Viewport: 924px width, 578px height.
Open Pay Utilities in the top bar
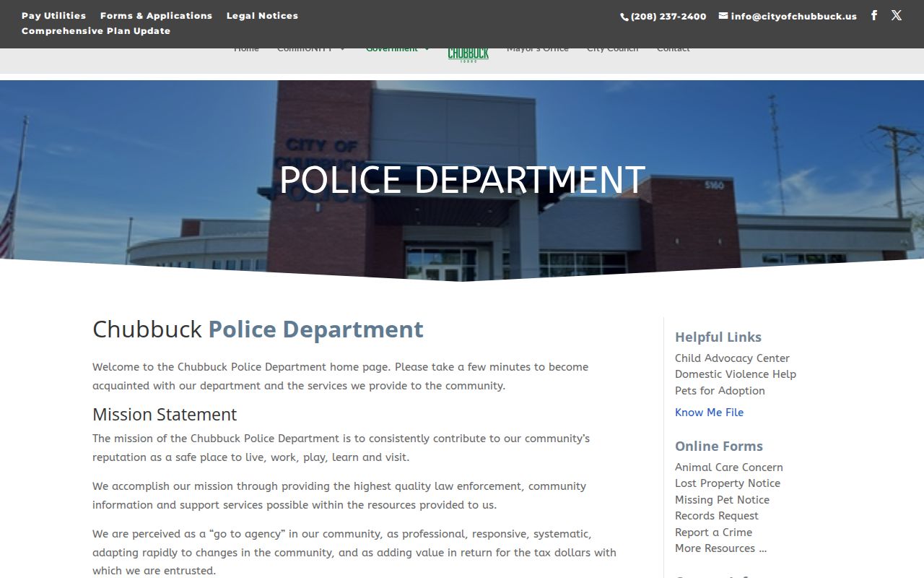(53, 15)
